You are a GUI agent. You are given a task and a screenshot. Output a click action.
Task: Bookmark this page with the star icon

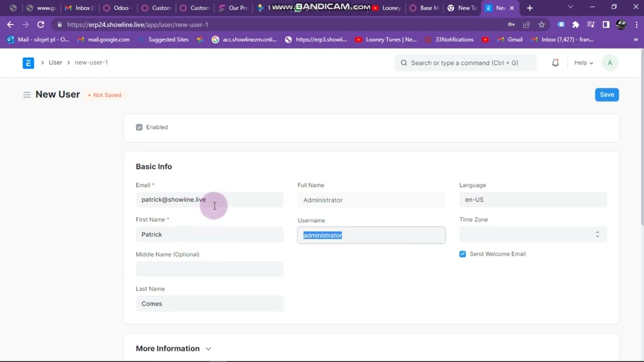(542, 25)
